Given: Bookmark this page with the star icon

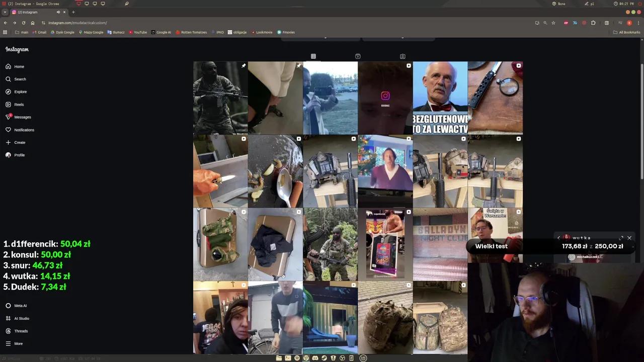Looking at the screenshot, I should (553, 23).
